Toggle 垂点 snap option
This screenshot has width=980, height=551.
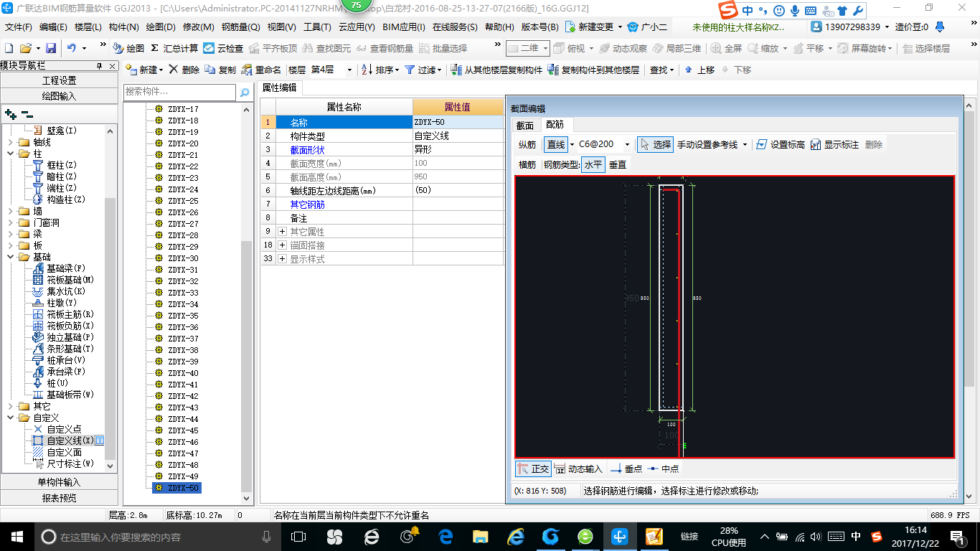pos(626,469)
